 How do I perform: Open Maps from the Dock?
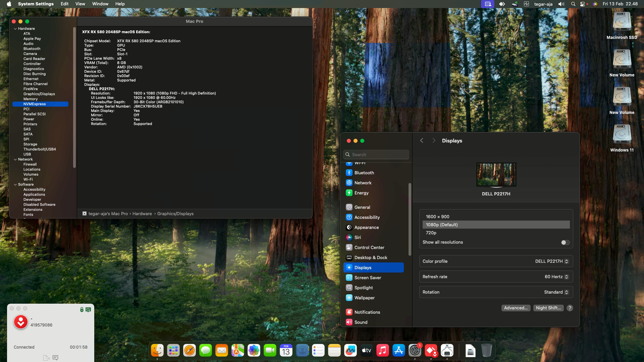(x=238, y=351)
